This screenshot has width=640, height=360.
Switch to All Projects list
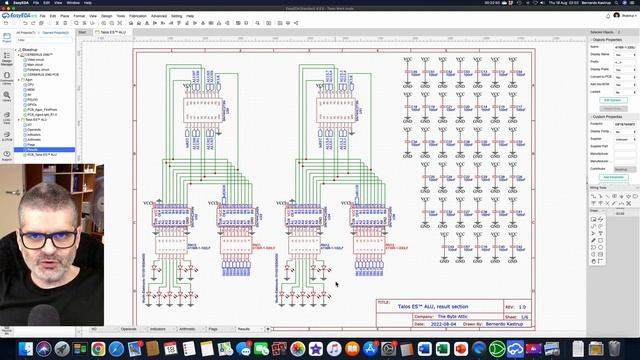[x=26, y=33]
